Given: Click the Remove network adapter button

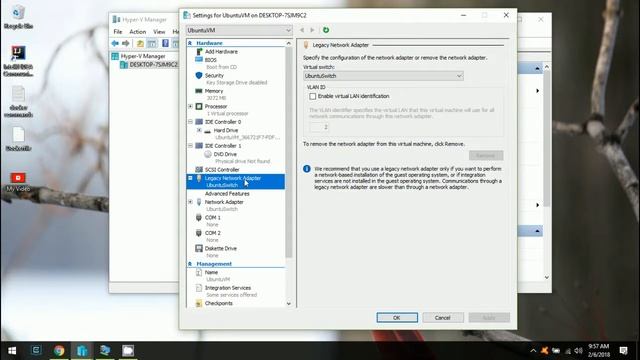Looking at the screenshot, I should (486, 156).
